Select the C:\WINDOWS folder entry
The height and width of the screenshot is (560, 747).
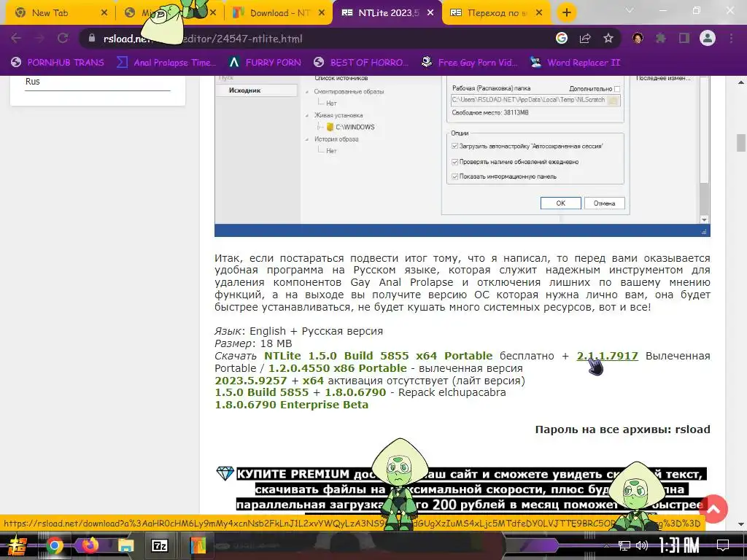click(x=351, y=127)
